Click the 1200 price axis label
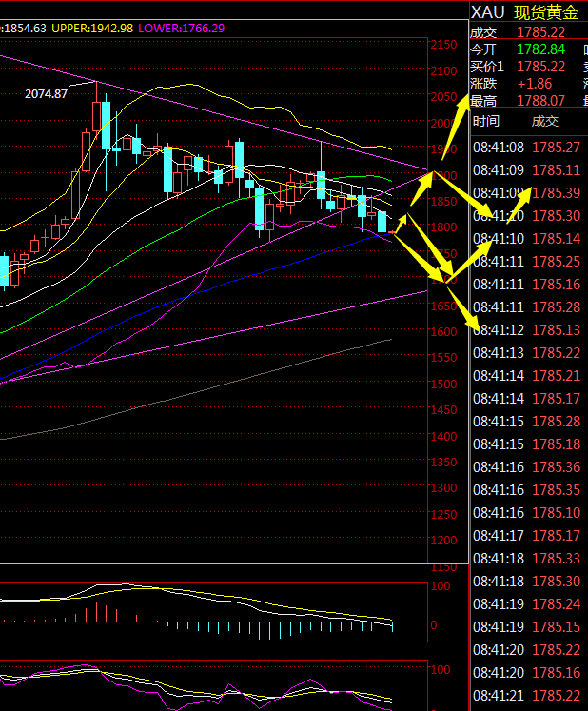This screenshot has width=588, height=711. tap(443, 541)
